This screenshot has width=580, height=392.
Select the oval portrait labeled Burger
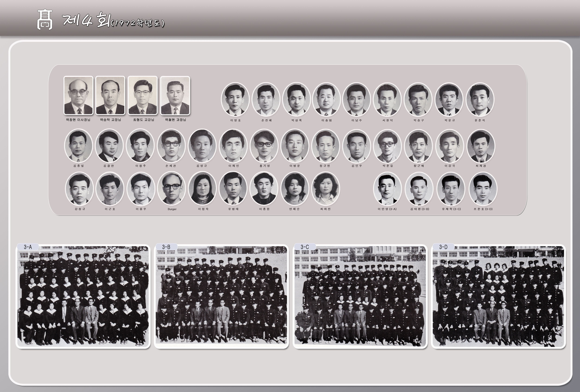172,188
